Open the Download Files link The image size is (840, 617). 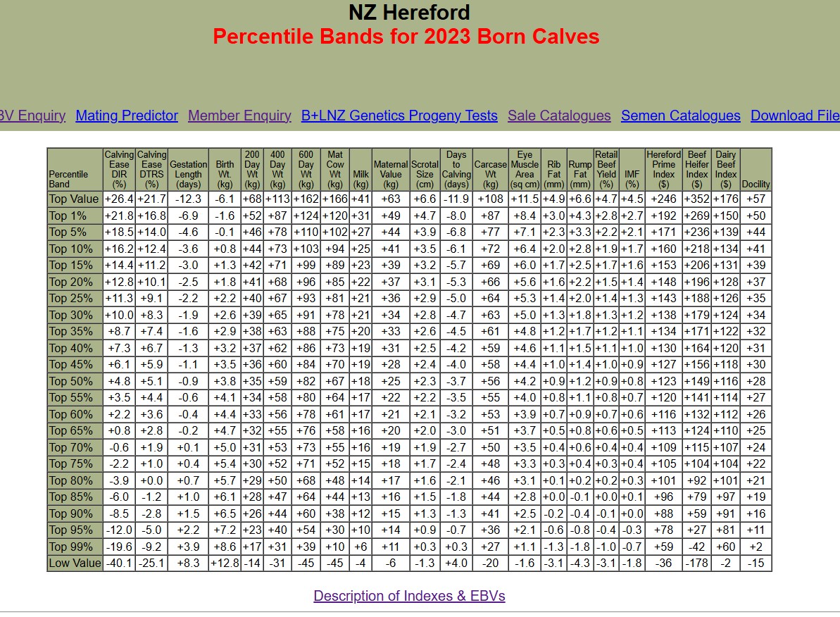pos(795,116)
